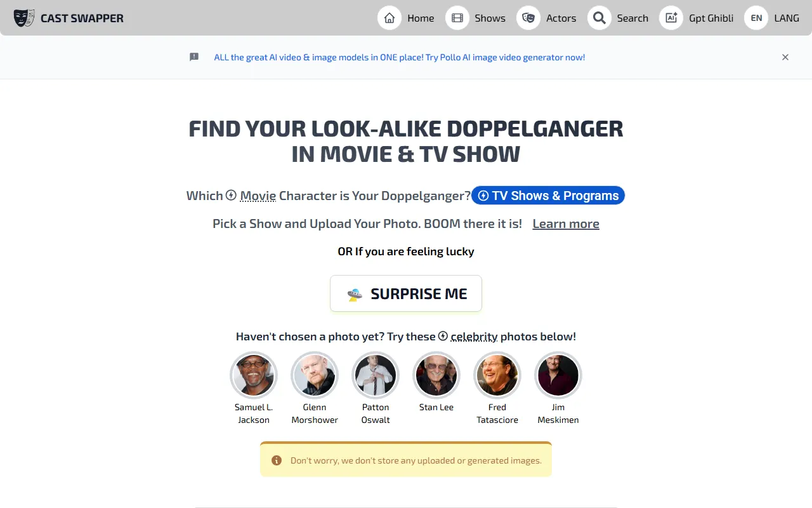Screen dimensions: 812x508
Task: Click the UFO icon in Surprise Me
Action: click(355, 294)
